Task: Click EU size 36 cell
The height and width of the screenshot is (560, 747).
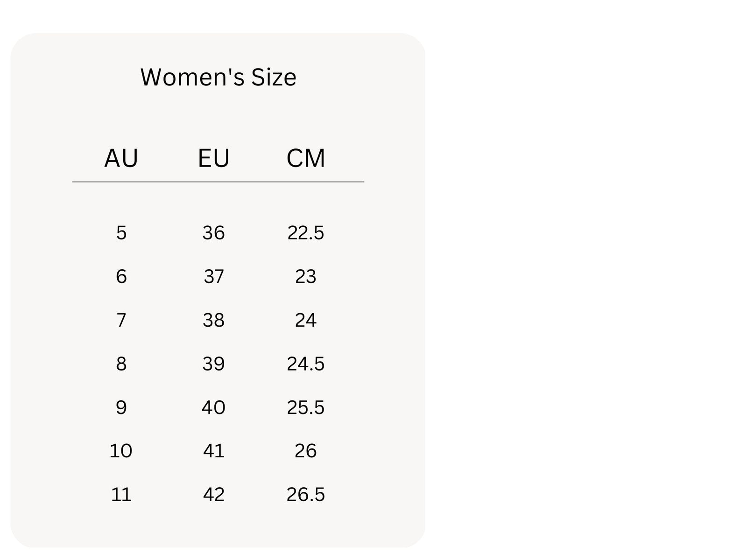Action: (213, 233)
